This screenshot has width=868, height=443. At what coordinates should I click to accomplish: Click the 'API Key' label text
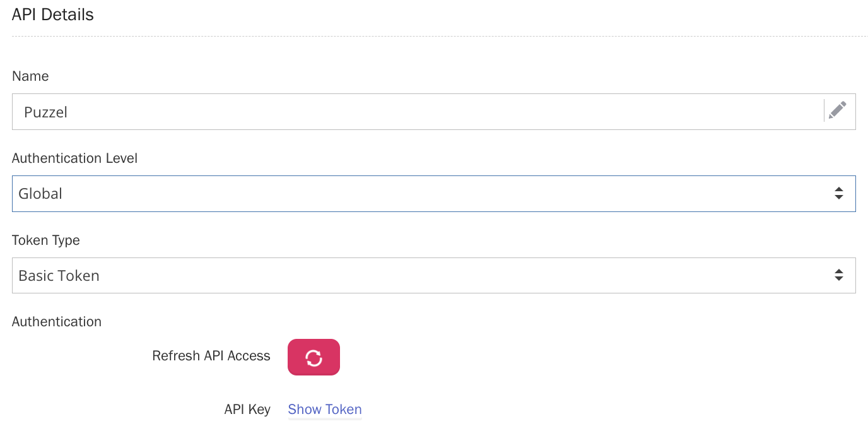coord(247,410)
